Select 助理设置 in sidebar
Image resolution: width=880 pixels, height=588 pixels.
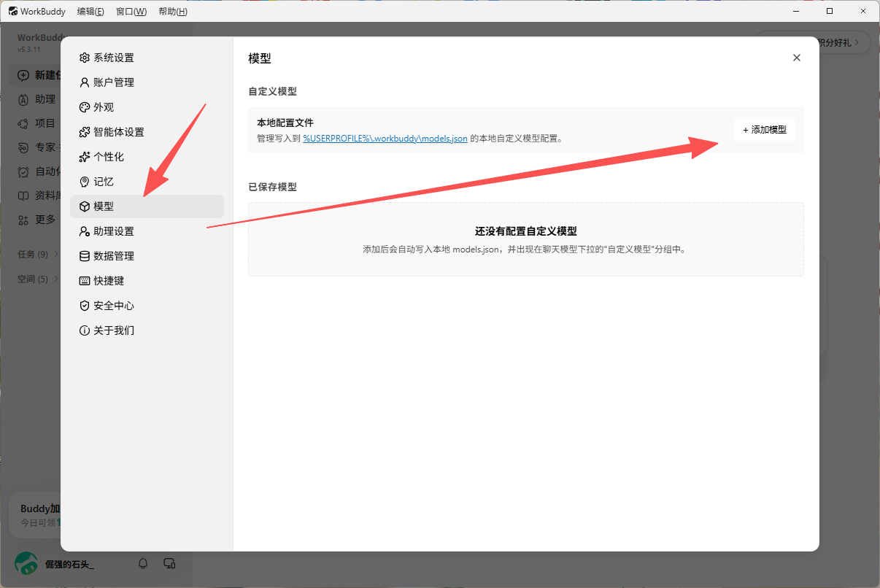click(x=147, y=231)
